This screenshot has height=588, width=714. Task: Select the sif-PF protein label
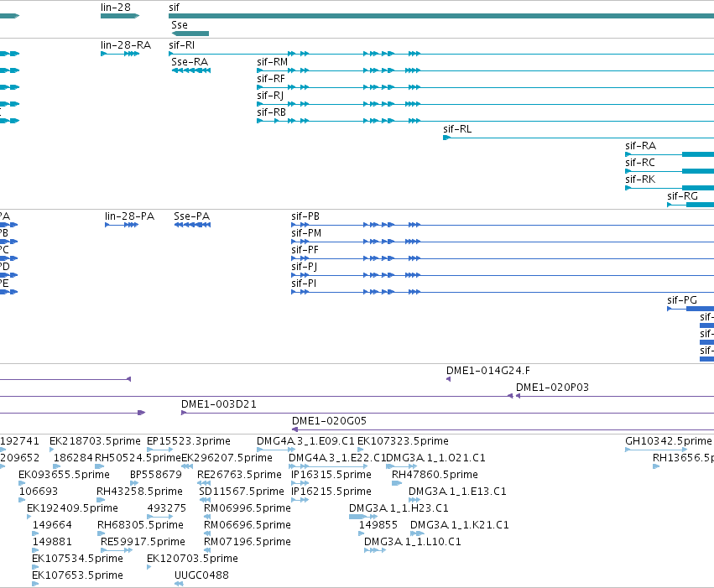tap(305, 250)
